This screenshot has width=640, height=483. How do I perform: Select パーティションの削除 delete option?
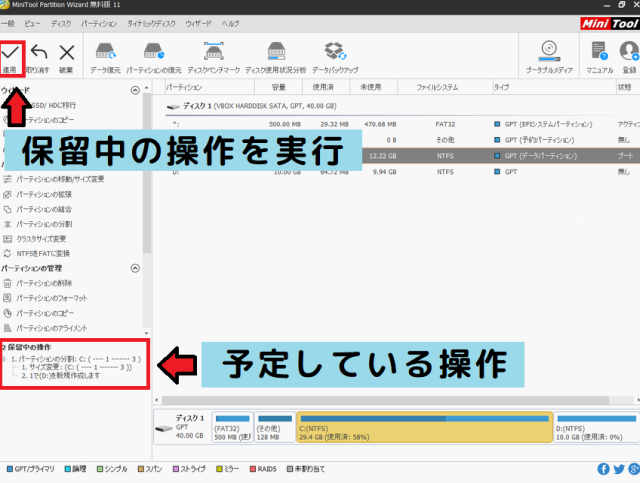(x=38, y=283)
